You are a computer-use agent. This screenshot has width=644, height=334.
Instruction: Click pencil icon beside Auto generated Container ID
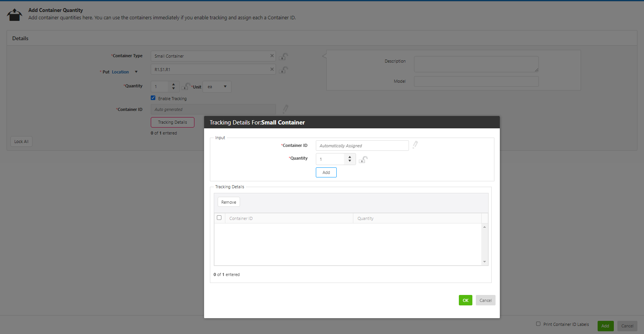pyautogui.click(x=285, y=109)
